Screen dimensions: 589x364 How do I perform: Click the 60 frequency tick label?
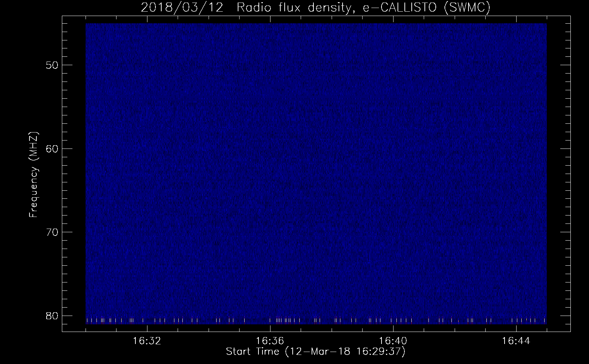(x=51, y=149)
